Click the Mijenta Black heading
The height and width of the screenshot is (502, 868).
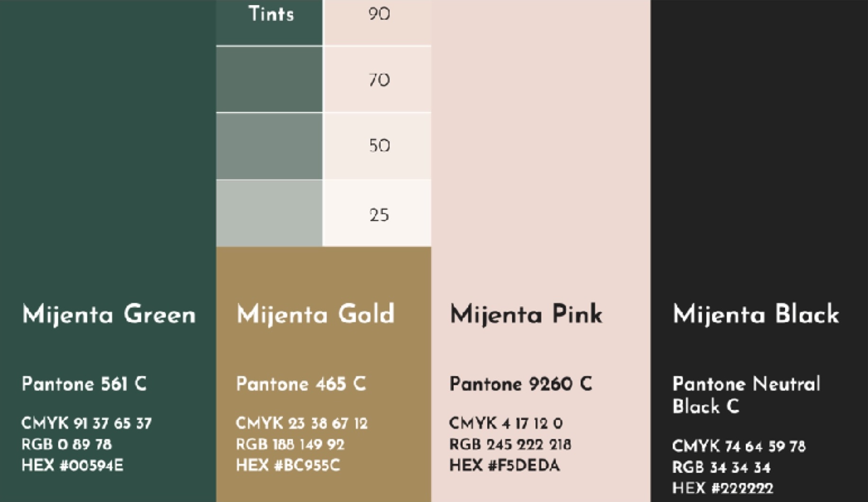coord(756,314)
